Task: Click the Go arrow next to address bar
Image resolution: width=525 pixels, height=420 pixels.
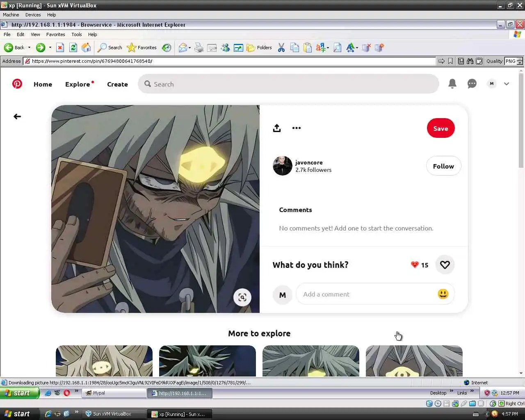Action: [441, 61]
